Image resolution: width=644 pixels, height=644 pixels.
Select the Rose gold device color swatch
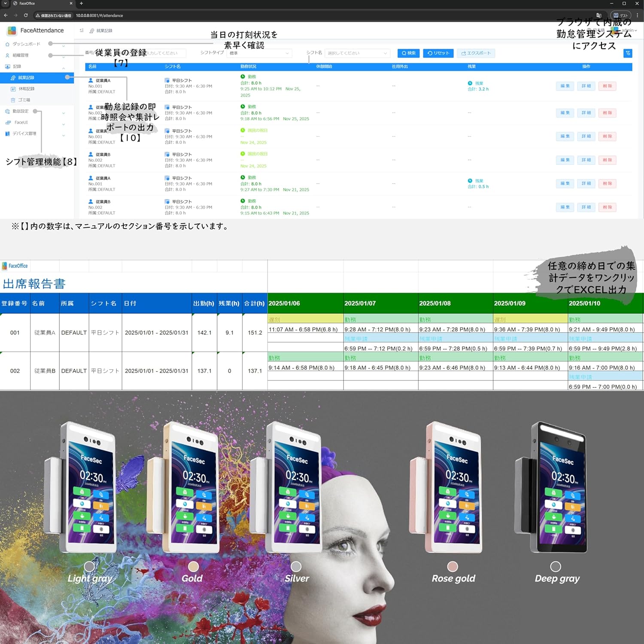pos(452,566)
